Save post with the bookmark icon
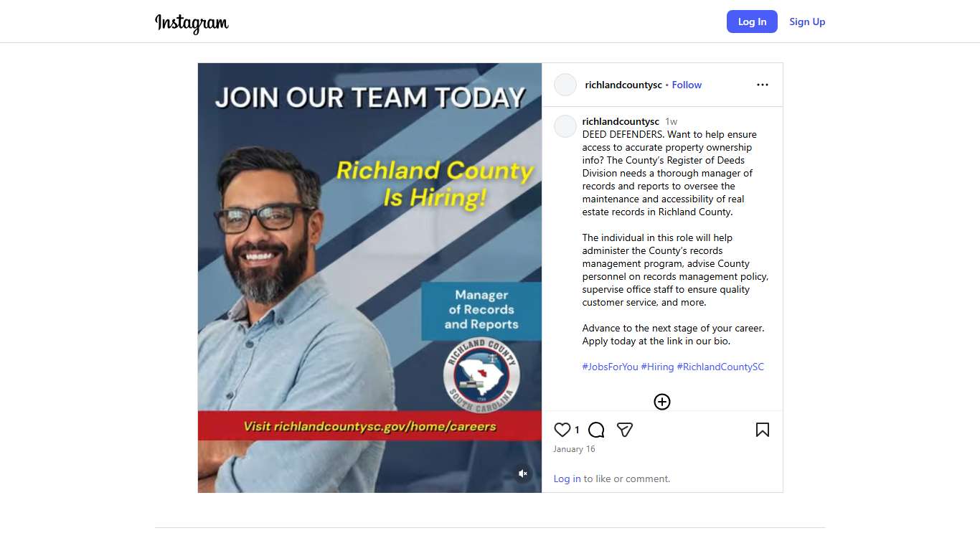 (763, 430)
